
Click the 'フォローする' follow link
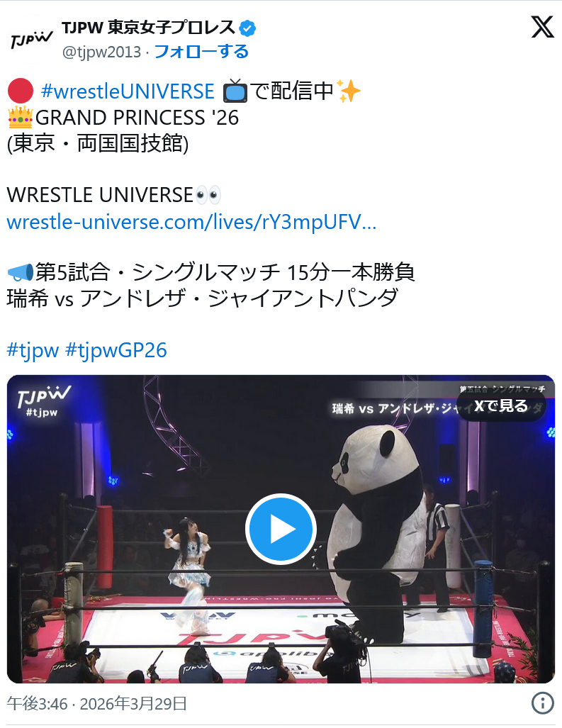(201, 52)
